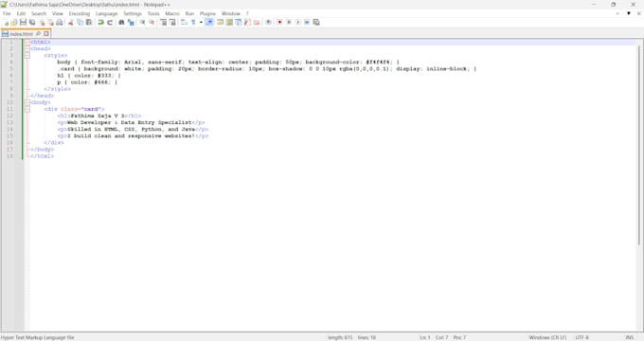Click the Save All toolbar icon
This screenshot has height=341, width=644.
pyautogui.click(x=32, y=22)
